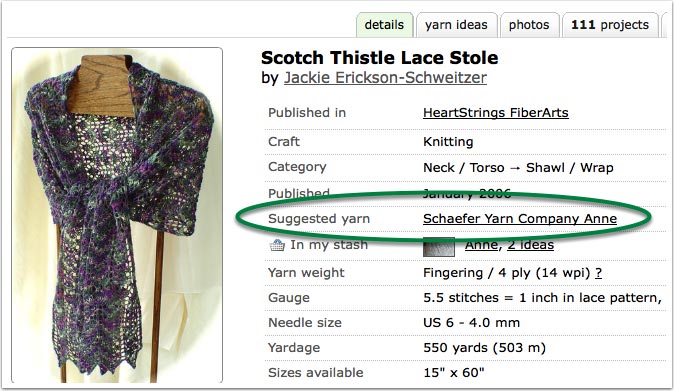This screenshot has height=391, width=674.
Task: Click the Knitting craft value
Action: [x=448, y=142]
